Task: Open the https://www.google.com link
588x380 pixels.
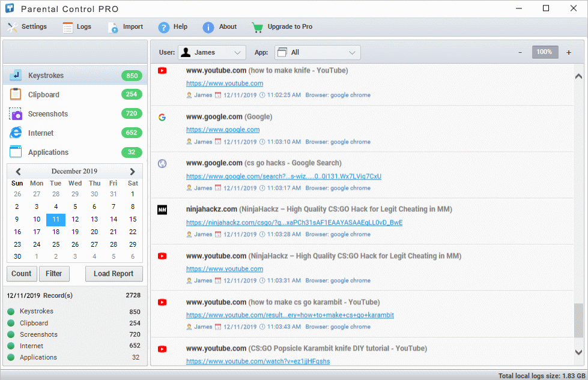Action: coord(223,130)
